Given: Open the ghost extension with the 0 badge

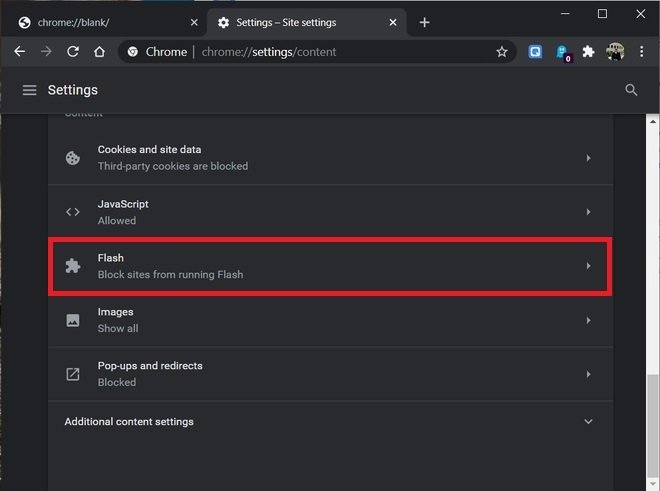Looking at the screenshot, I should coord(563,53).
